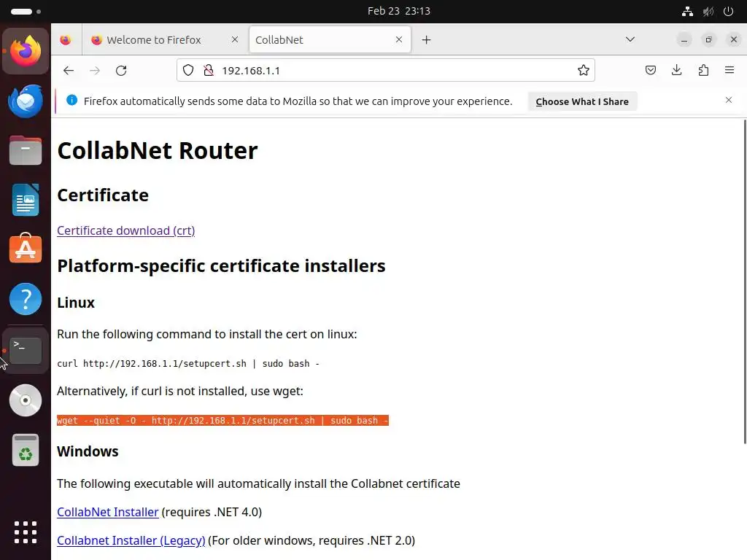The width and height of the screenshot is (747, 560).
Task: Open Ubuntu App Center from dock
Action: [26, 248]
